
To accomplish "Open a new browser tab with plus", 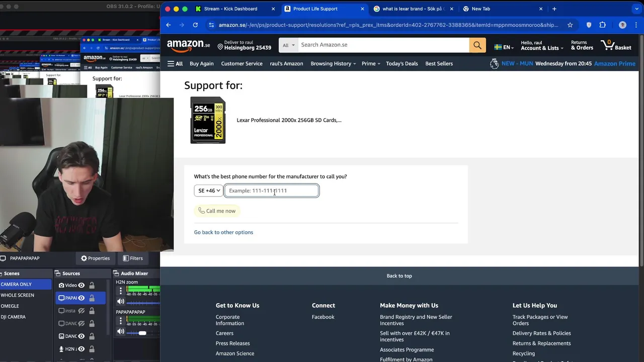I will pyautogui.click(x=554, y=9).
